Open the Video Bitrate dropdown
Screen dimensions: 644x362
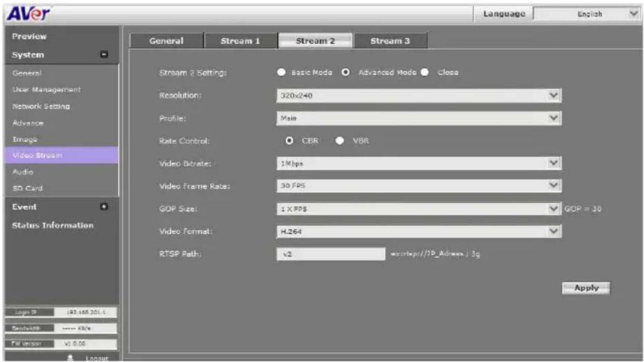(x=419, y=164)
